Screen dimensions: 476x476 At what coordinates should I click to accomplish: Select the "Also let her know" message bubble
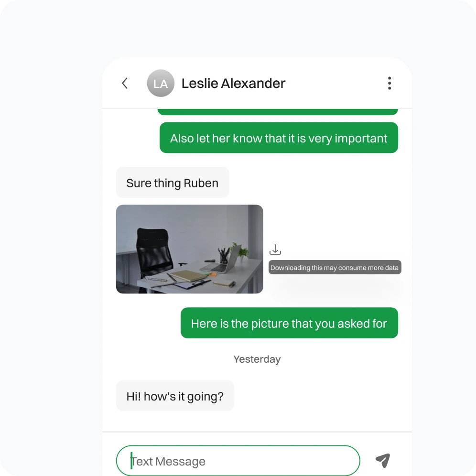279,138
